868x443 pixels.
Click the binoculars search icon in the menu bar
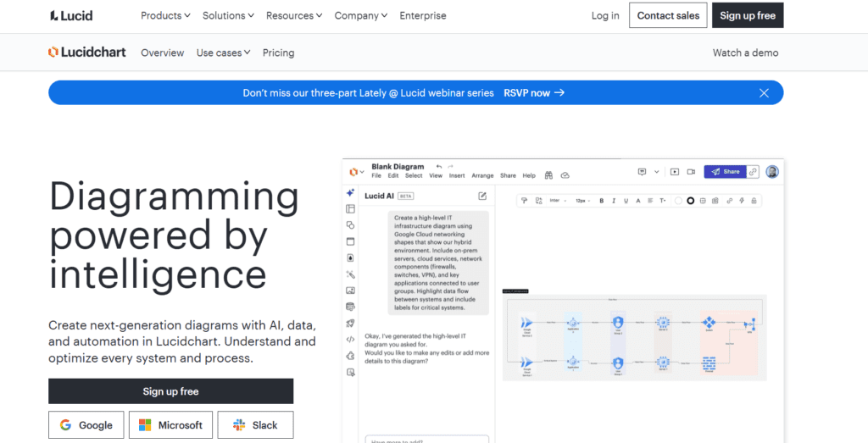549,175
